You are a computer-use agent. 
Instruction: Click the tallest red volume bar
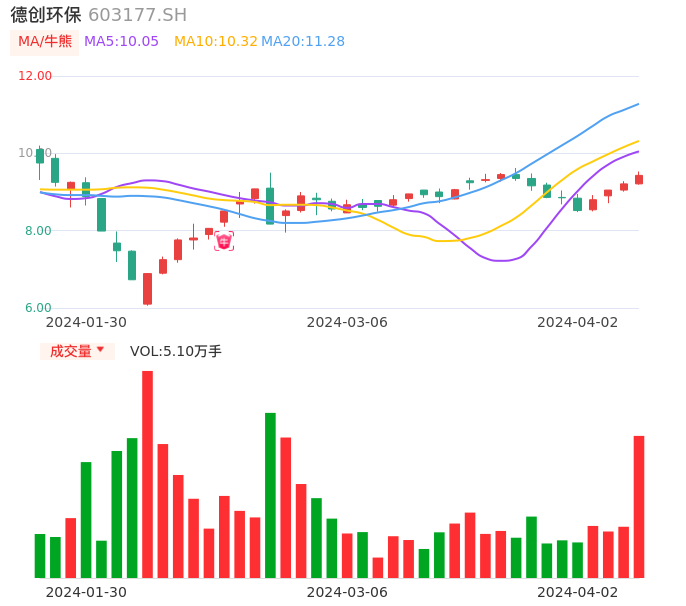[147, 474]
